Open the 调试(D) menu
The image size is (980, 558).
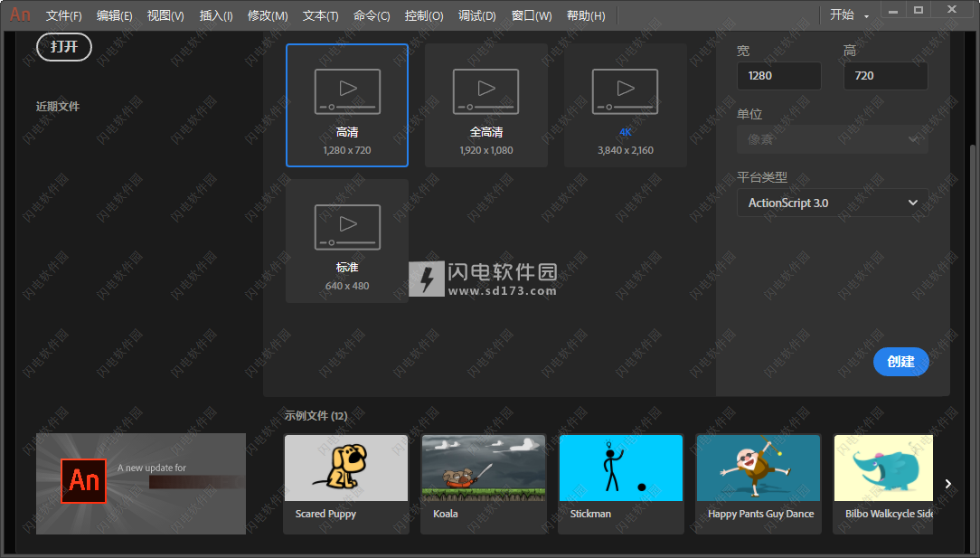click(x=476, y=15)
